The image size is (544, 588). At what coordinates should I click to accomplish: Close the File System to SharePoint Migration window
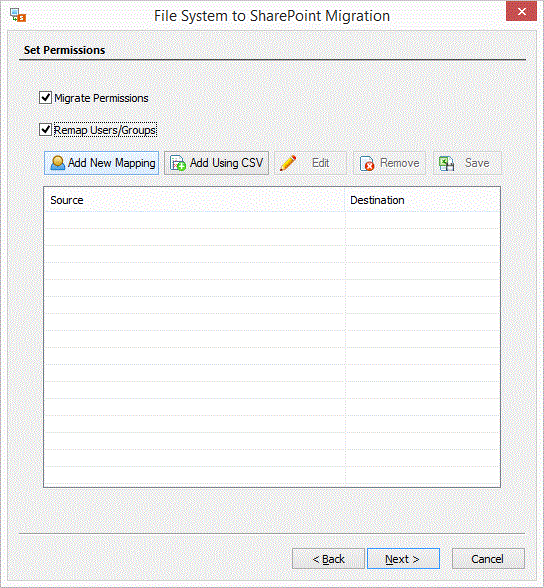pyautogui.click(x=521, y=11)
